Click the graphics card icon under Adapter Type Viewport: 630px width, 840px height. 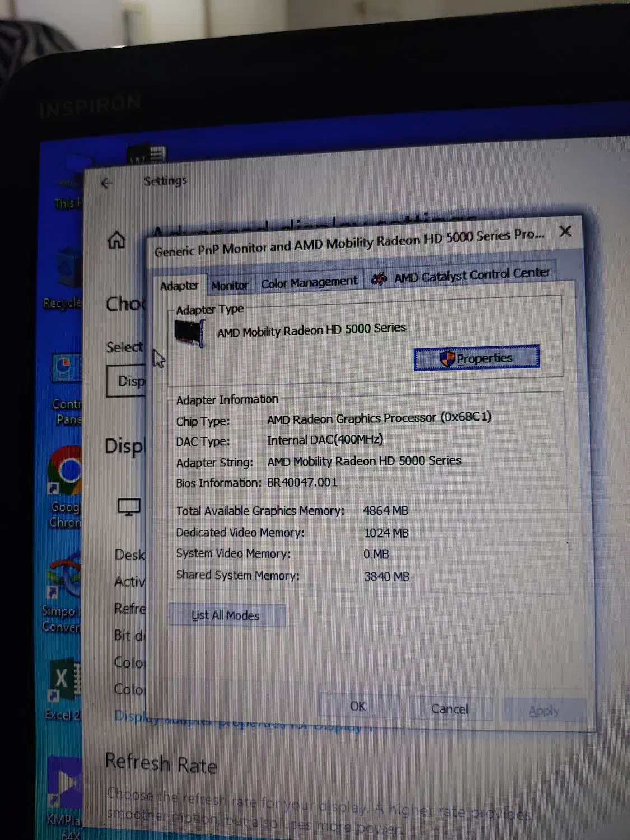(190, 333)
